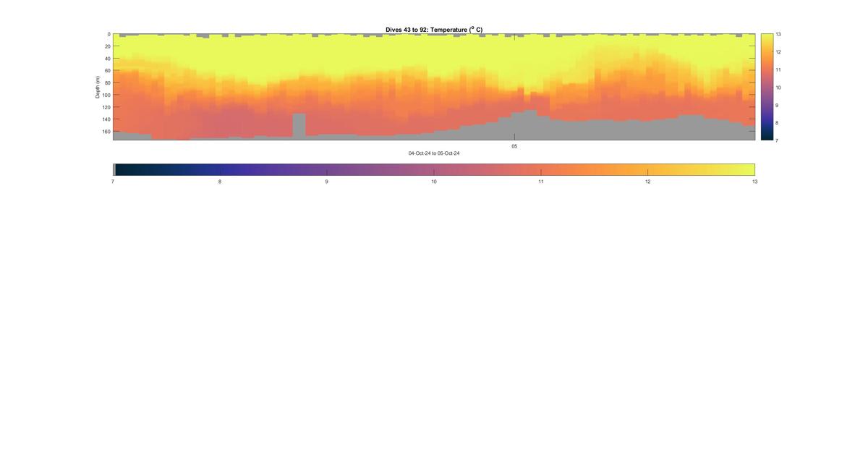The width and height of the screenshot is (868, 450).
Task: Click depth tick label '160'
Action: pyautogui.click(x=106, y=132)
